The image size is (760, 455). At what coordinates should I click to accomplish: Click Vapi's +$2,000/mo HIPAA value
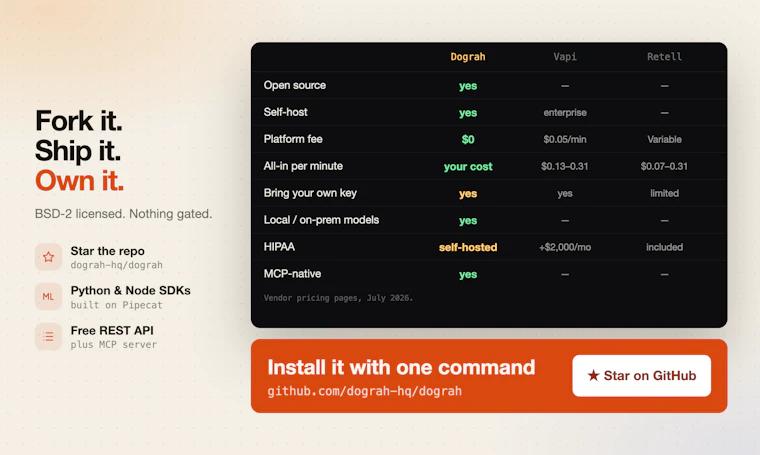pos(565,247)
